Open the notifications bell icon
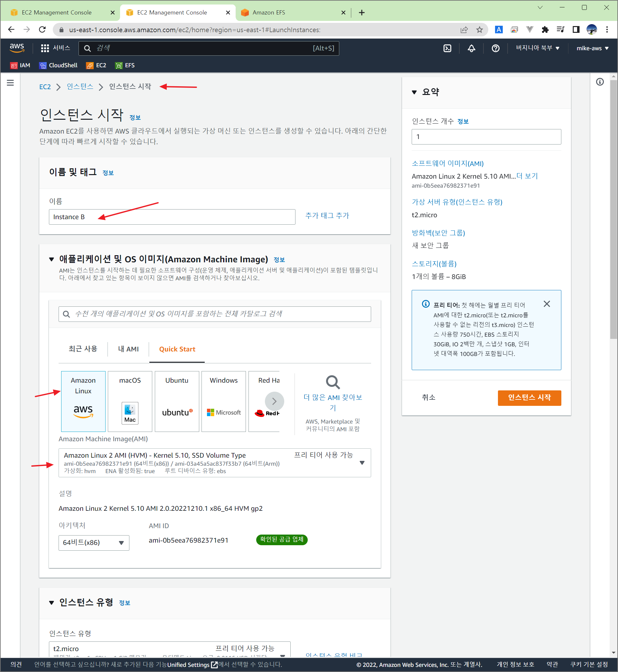Screen dimensions: 618x672 pos(471,48)
